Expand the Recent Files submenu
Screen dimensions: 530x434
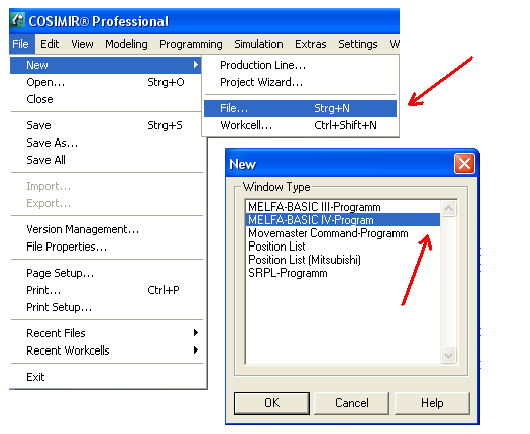[106, 333]
